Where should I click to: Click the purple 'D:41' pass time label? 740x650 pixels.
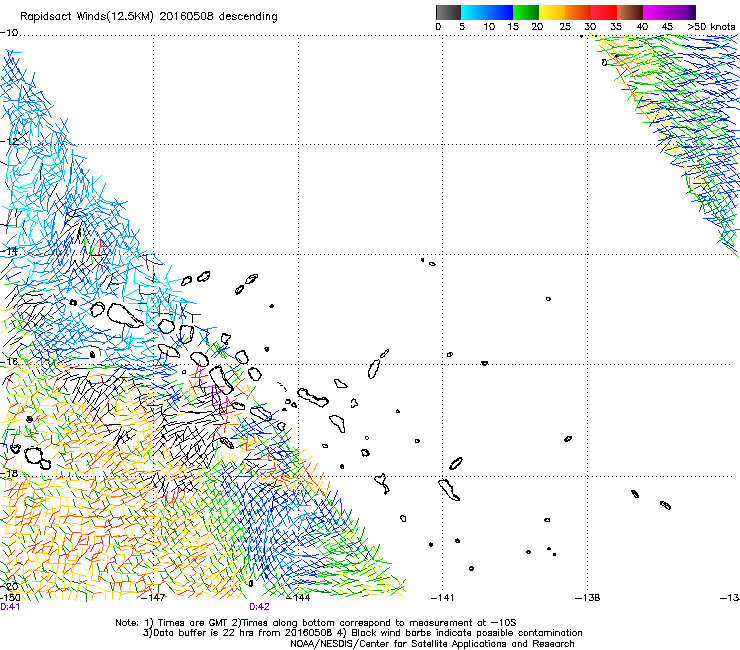[10, 607]
